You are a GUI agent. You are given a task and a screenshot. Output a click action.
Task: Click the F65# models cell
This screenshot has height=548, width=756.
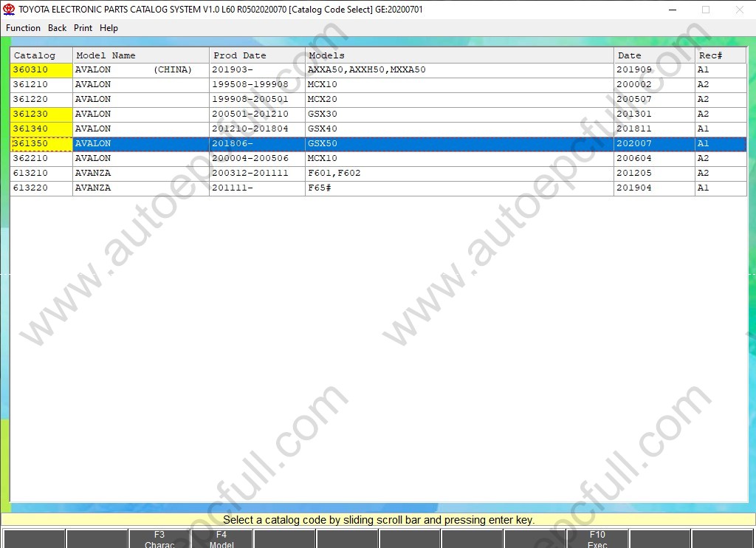pos(459,188)
